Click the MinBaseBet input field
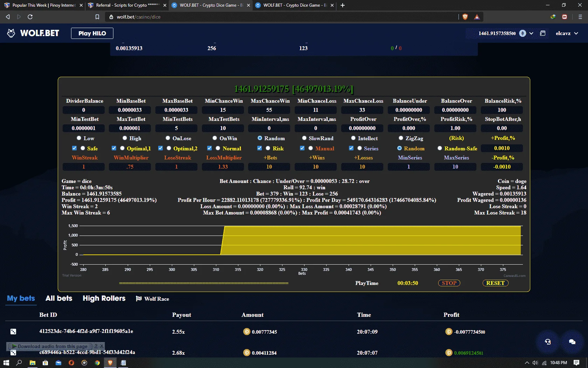588x368 pixels. coord(130,110)
